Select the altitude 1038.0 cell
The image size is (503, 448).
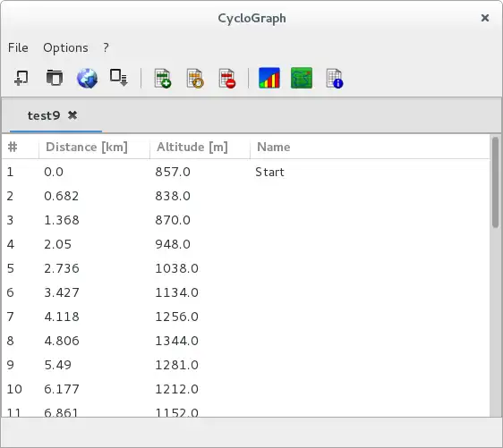[x=176, y=268]
